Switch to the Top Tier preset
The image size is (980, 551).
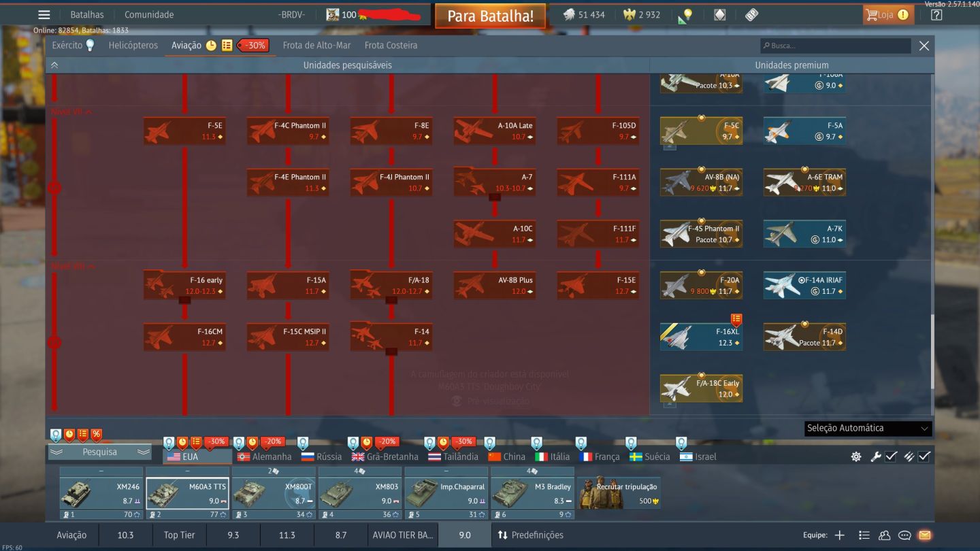coord(179,535)
